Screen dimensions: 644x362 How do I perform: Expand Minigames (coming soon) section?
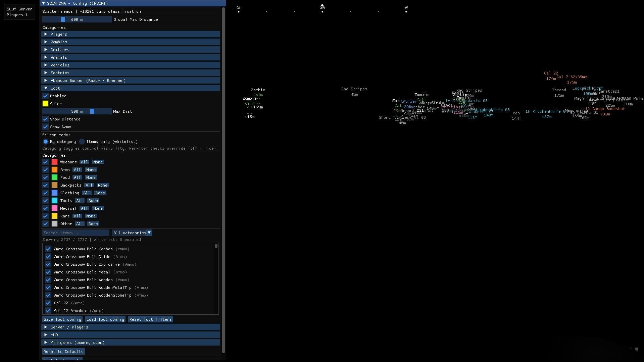[x=131, y=343]
